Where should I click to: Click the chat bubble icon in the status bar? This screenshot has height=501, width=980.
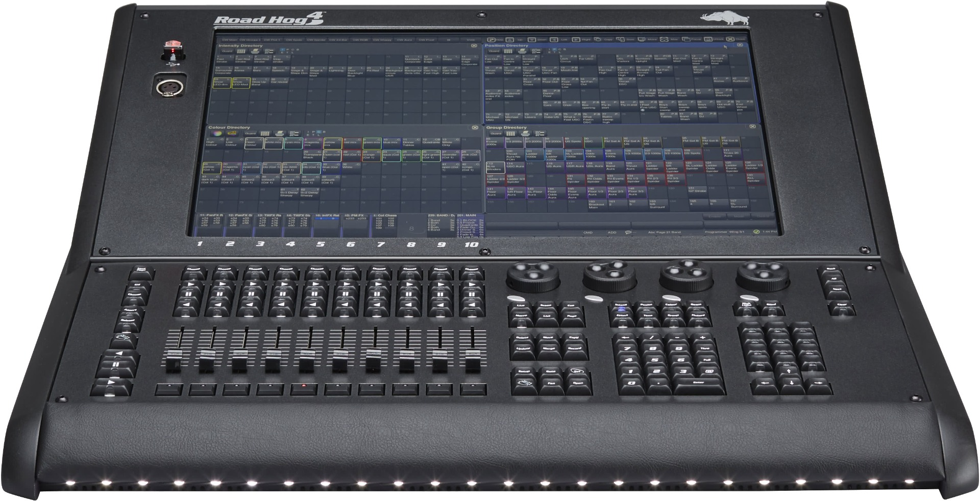628,232
